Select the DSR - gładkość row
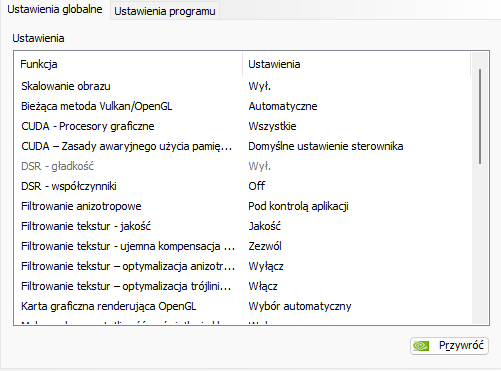Screen dimensions: 501x371 [x=243, y=166]
